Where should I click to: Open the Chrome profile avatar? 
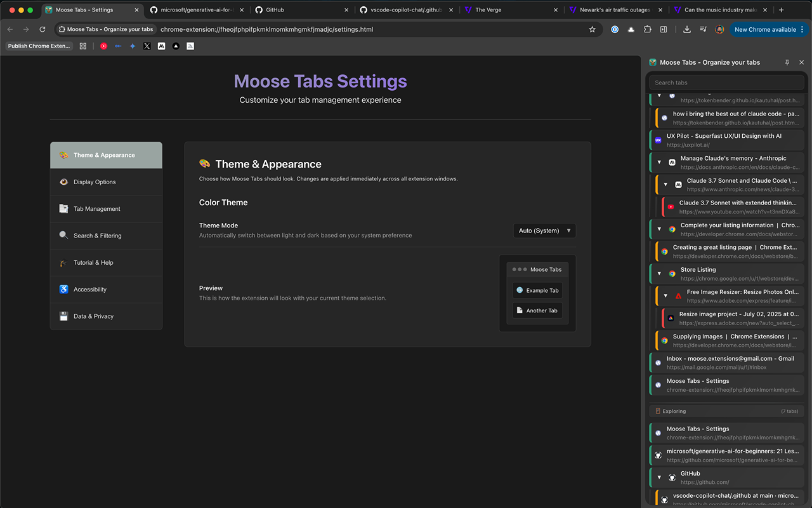click(x=719, y=29)
